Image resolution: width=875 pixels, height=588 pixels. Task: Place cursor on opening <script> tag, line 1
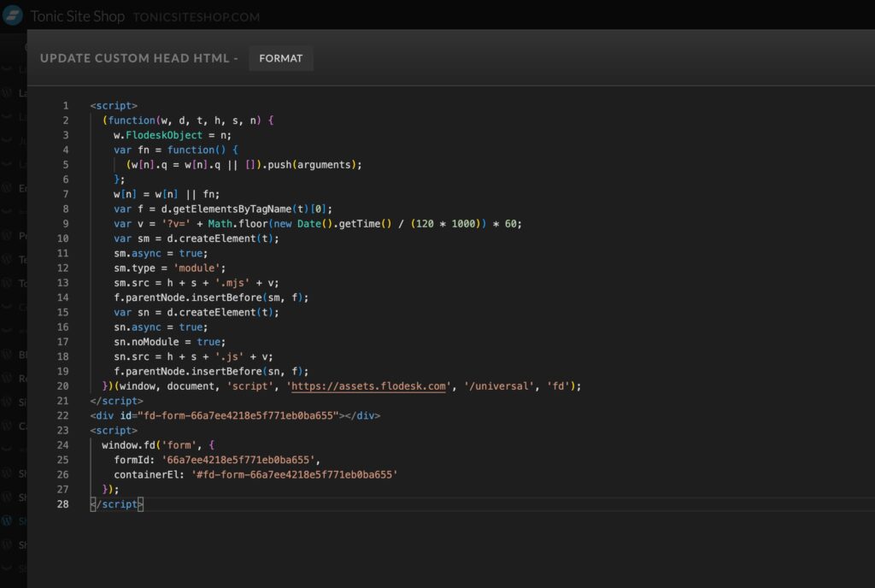tap(114, 105)
